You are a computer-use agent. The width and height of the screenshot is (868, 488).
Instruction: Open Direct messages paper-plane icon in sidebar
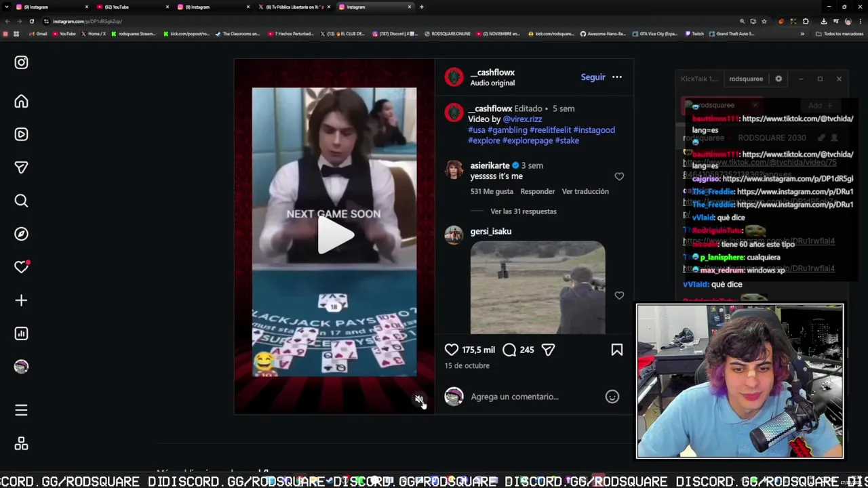point(21,167)
